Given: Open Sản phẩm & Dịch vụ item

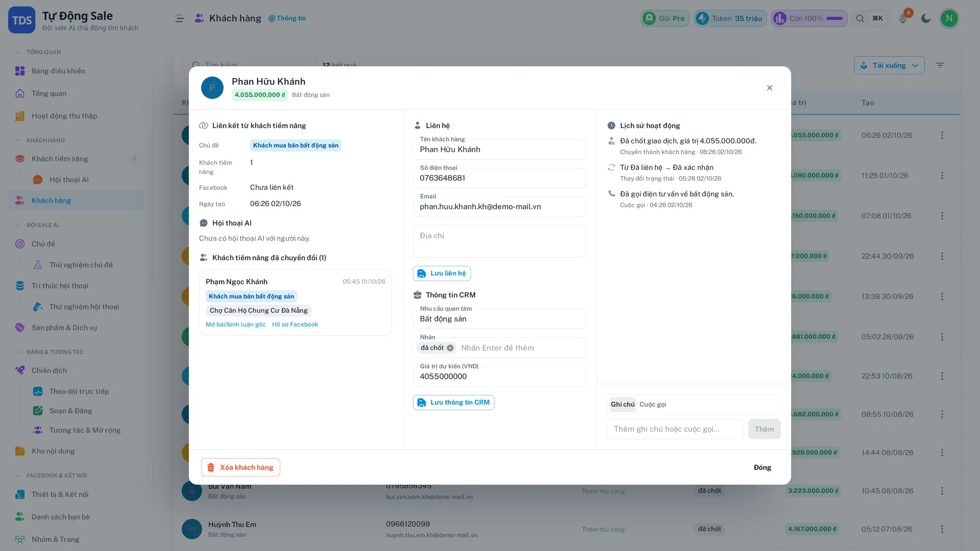Looking at the screenshot, I should [77, 328].
